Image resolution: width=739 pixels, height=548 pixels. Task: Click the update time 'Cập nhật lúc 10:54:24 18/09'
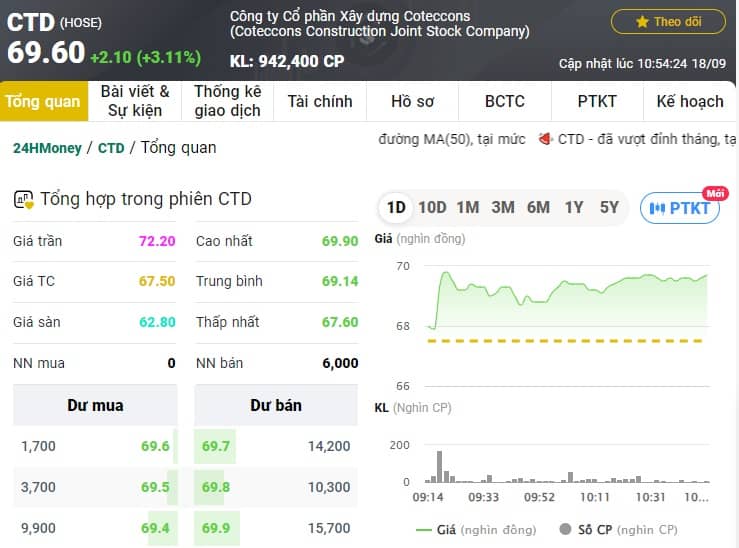point(642,64)
